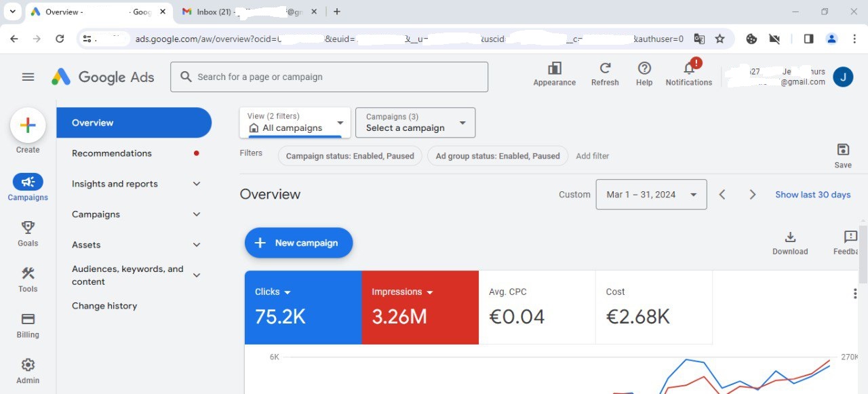This screenshot has height=394, width=868.
Task: Open Tools in left rail
Action: 28,279
